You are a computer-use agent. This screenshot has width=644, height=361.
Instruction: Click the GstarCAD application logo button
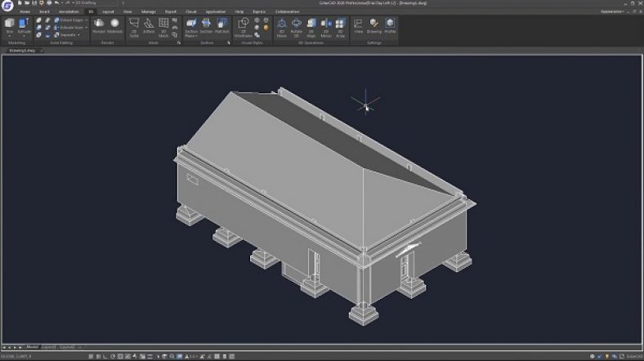[x=7, y=7]
